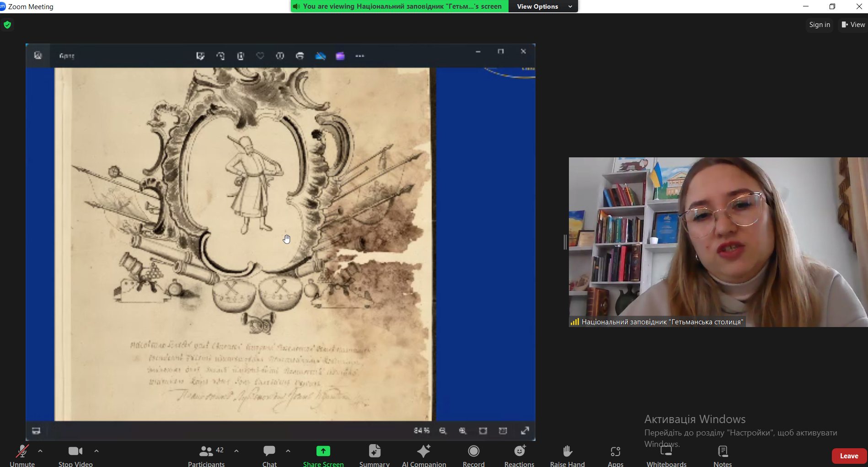Open meeting Summary

pyautogui.click(x=375, y=455)
